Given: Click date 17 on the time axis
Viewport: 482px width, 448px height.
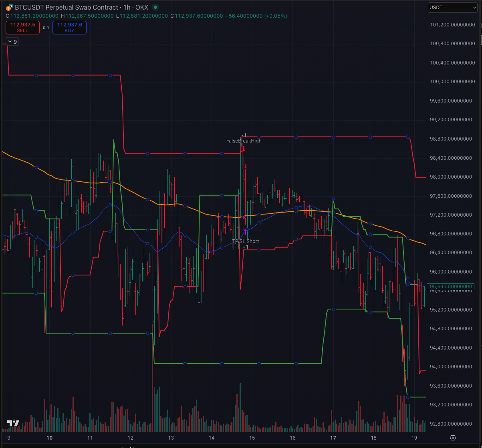Looking at the screenshot, I should [x=333, y=438].
